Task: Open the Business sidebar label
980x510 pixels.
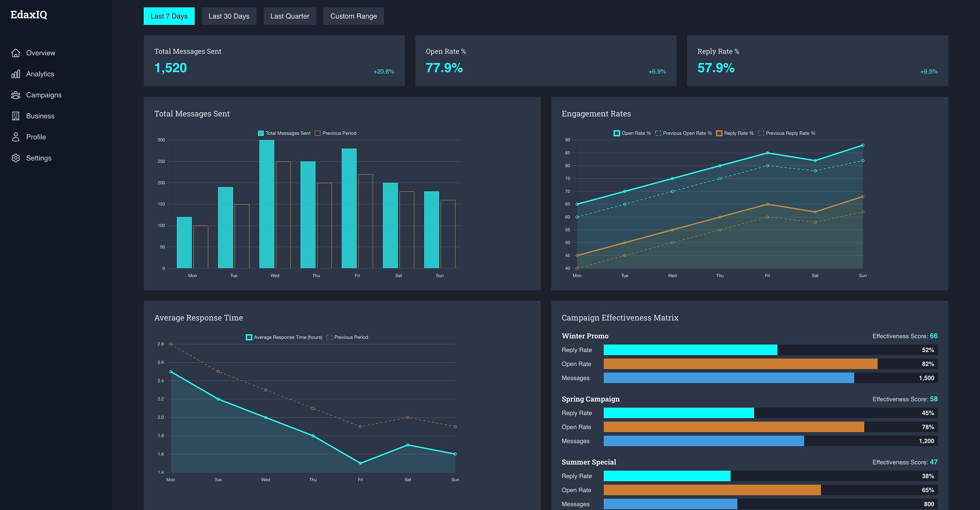Action: 40,116
